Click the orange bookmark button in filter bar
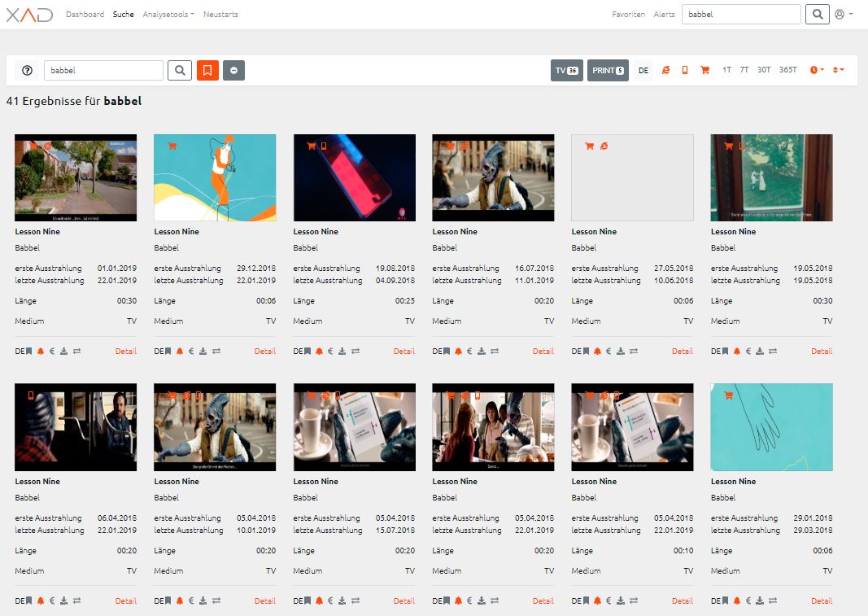 point(207,70)
